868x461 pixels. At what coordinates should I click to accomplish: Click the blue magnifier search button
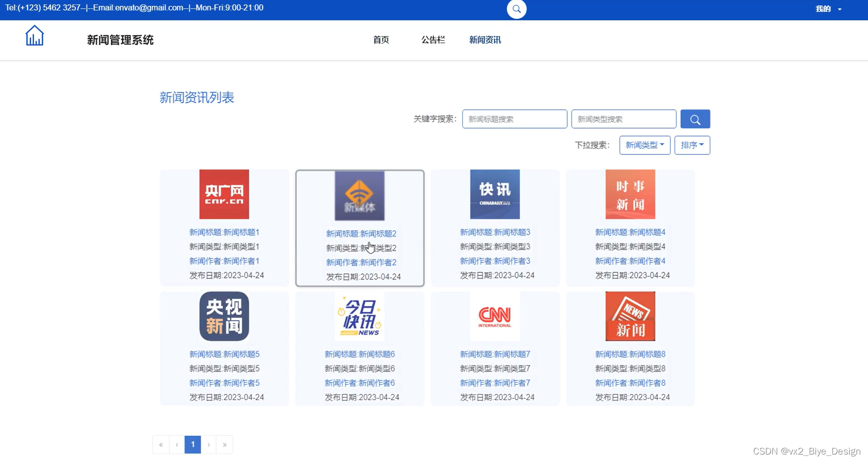[x=695, y=119]
